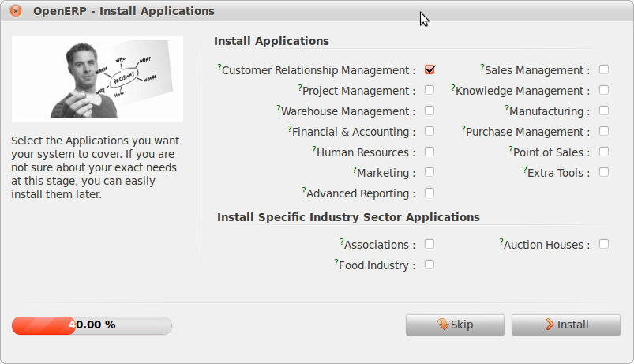Check the Advanced Reporting checkbox
Screen dimensions: 634x364
430,193
